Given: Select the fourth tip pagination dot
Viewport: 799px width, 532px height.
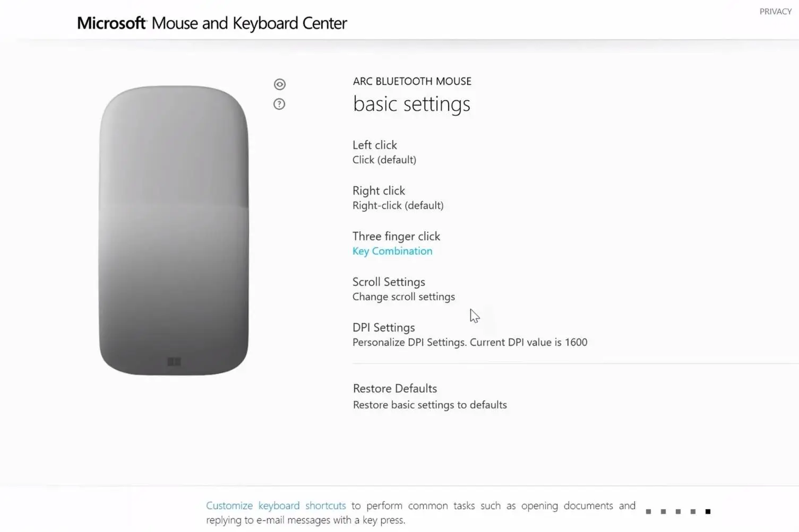Looking at the screenshot, I should [693, 511].
